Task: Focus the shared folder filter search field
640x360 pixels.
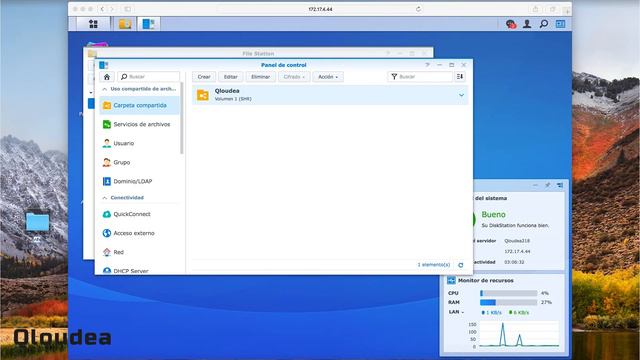Action: pos(420,77)
